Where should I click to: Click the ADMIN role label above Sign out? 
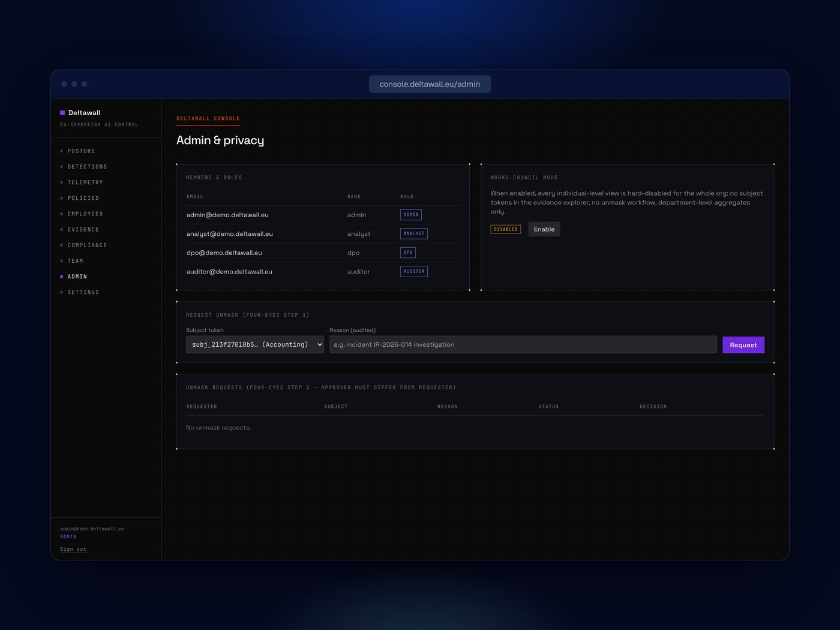[x=68, y=537]
